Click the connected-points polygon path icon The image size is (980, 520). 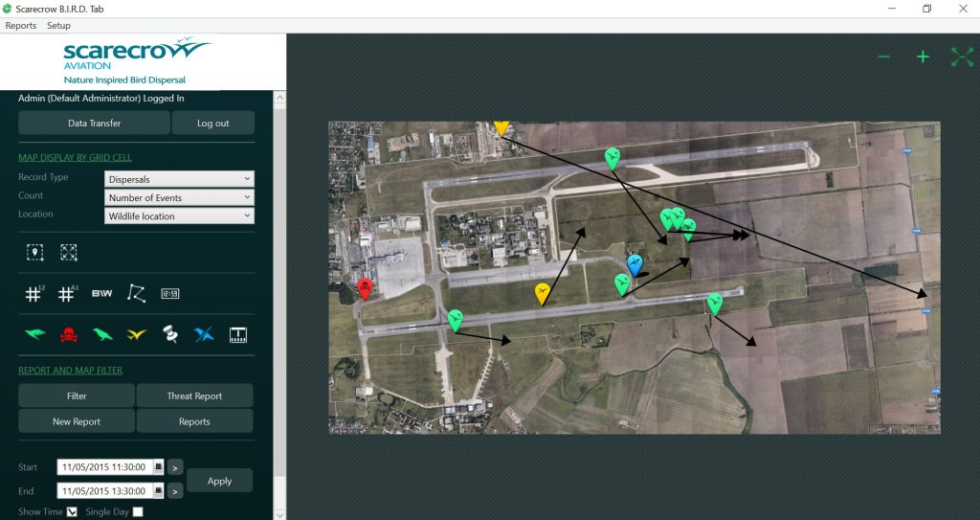pos(136,294)
